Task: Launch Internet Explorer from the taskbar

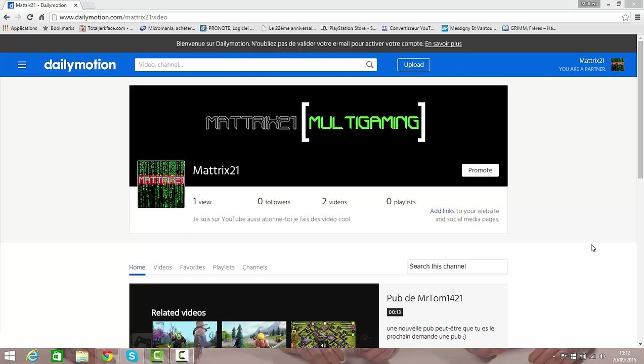Action: [32, 356]
